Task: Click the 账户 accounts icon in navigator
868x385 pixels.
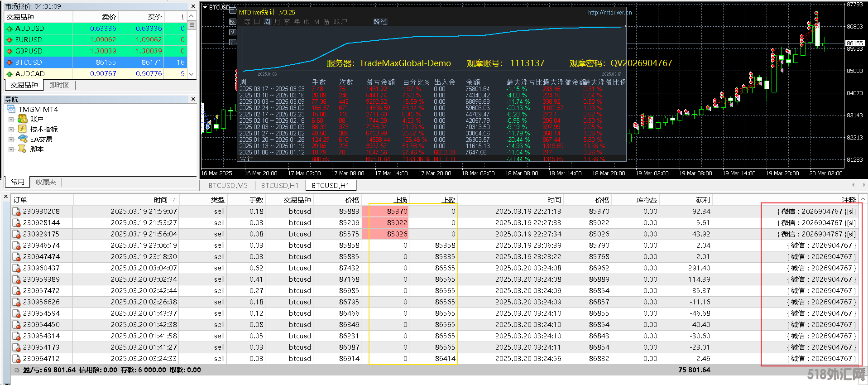Action: pos(23,119)
